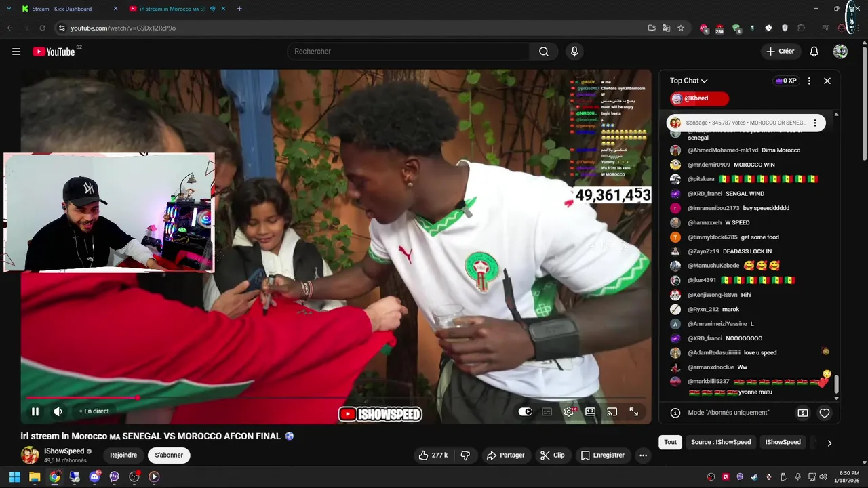Toggle autoplay switch in player
This screenshot has width=868, height=488.
click(x=526, y=411)
